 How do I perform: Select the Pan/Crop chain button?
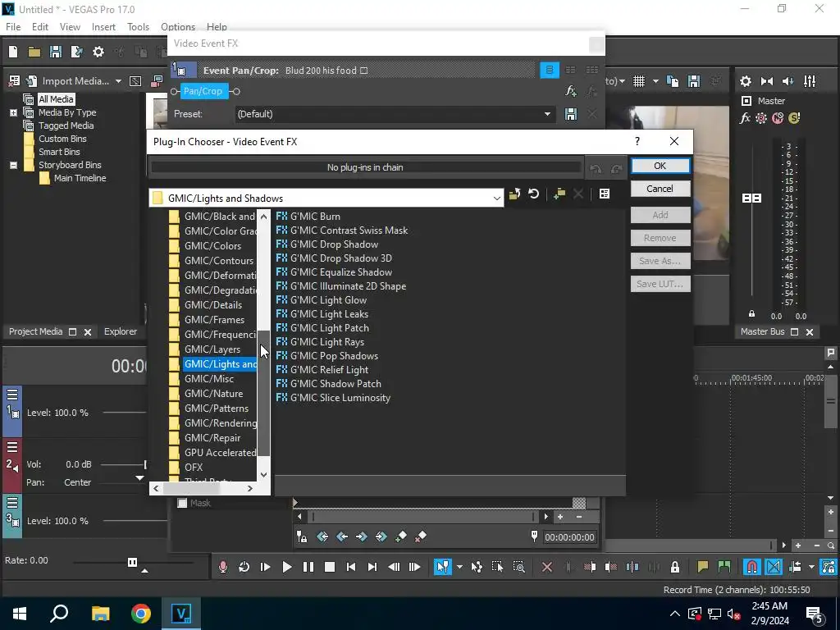click(x=204, y=91)
